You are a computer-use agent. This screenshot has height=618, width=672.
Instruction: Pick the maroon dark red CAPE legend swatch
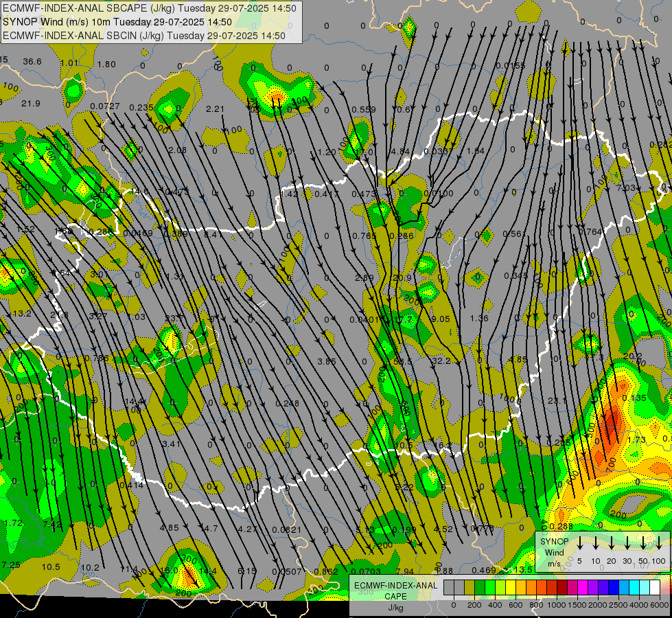[562, 587]
